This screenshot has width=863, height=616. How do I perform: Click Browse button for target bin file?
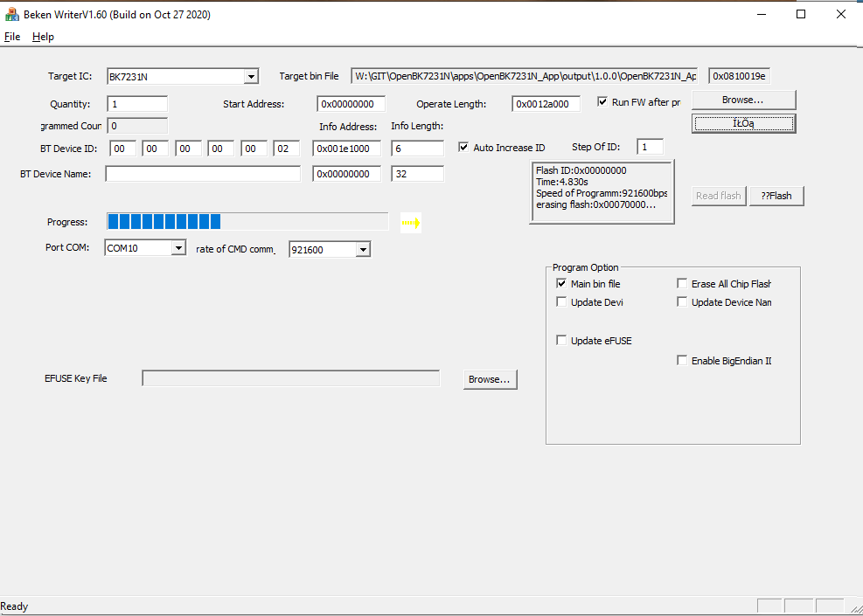coord(743,100)
